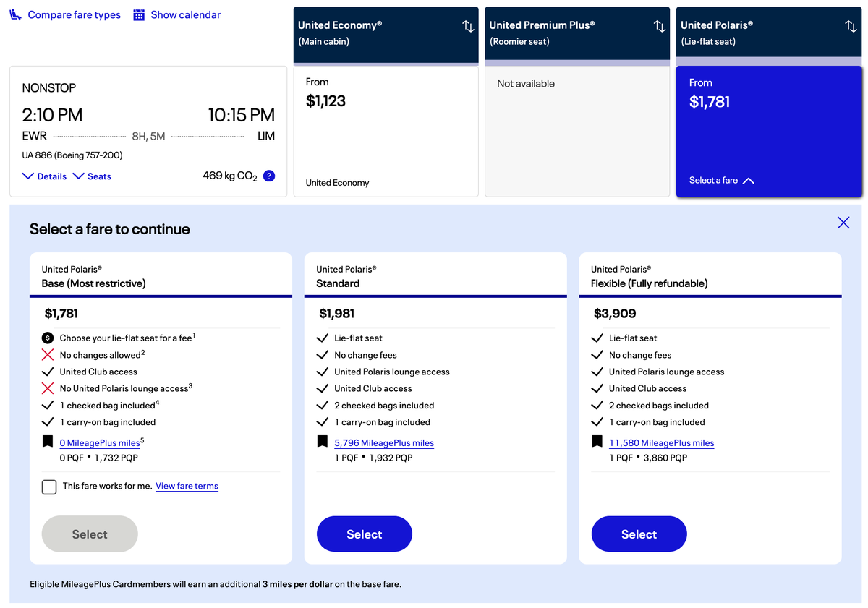Click the CO2 emissions help question icon
868x608 pixels.
269,176
